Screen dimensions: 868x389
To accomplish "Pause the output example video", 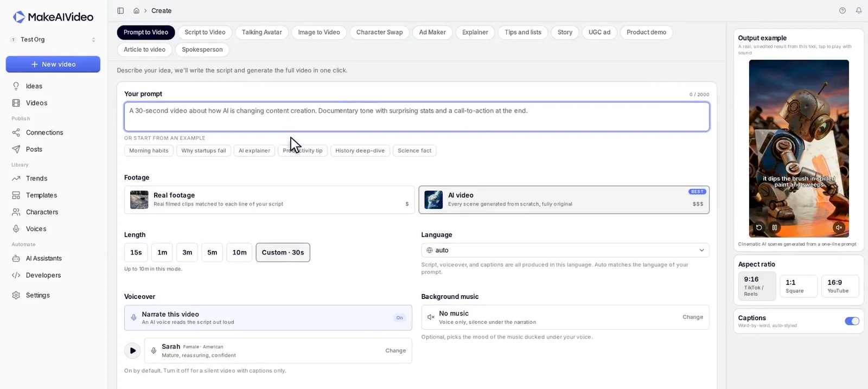I will (x=775, y=227).
